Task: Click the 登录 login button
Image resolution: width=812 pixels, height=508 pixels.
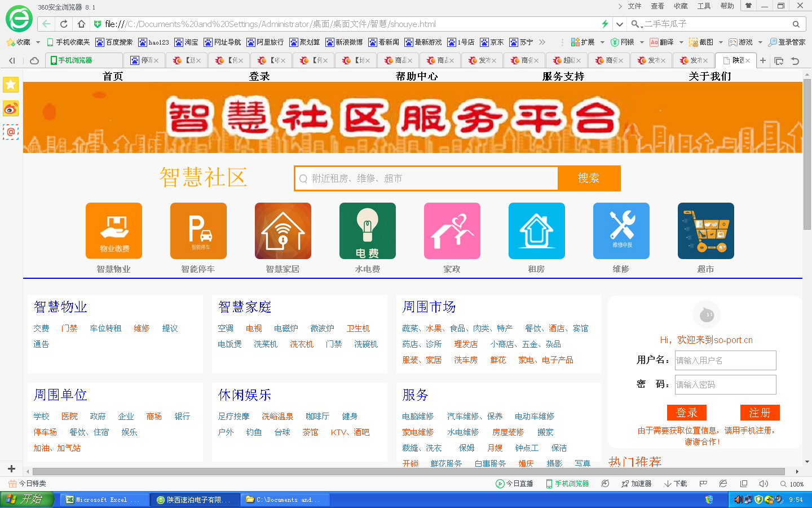Action: [687, 413]
